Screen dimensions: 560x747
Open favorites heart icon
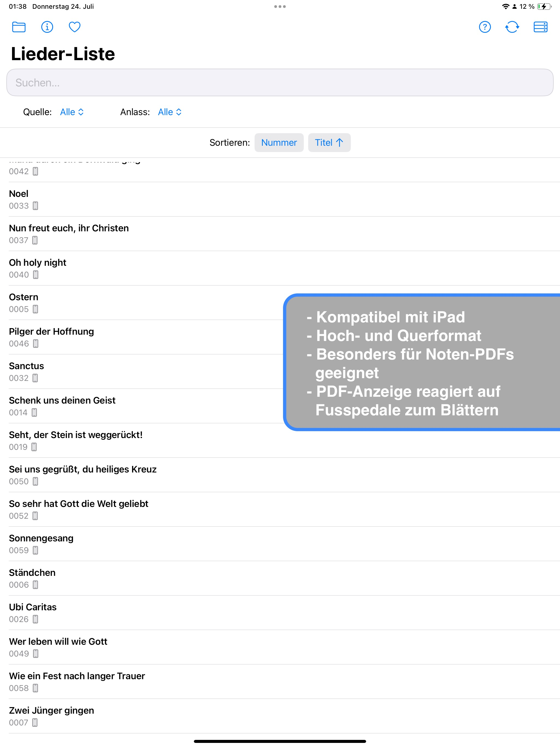[x=75, y=27]
